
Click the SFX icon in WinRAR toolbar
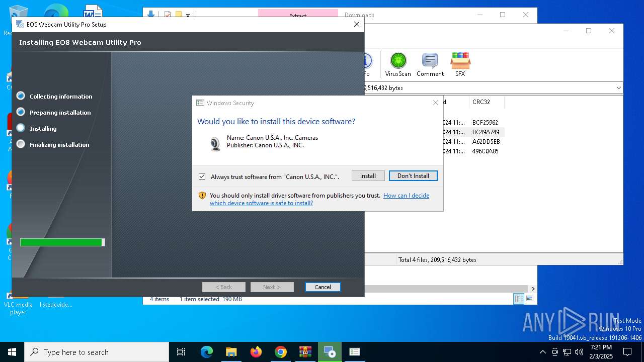click(460, 65)
